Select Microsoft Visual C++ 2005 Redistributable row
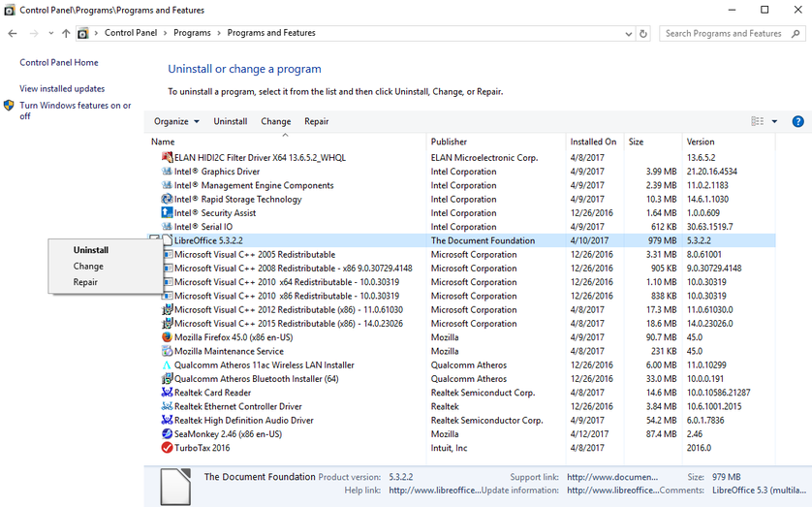 (x=460, y=255)
